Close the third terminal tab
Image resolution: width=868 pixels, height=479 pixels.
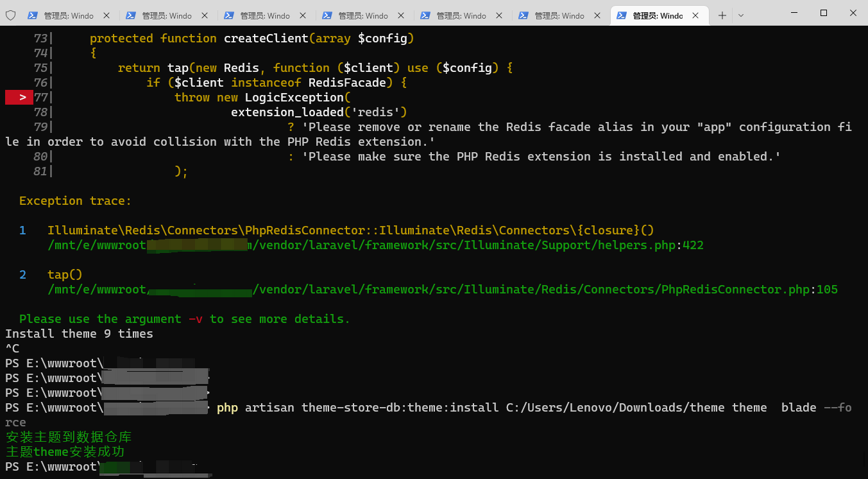point(303,15)
